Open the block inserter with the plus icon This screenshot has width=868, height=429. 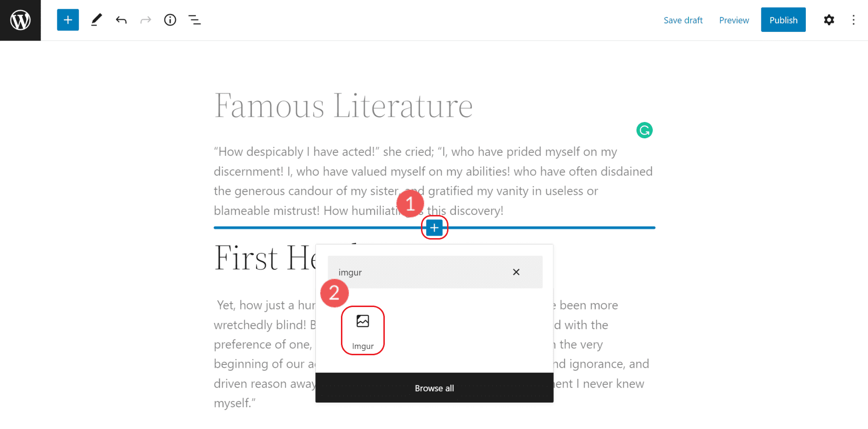click(68, 20)
